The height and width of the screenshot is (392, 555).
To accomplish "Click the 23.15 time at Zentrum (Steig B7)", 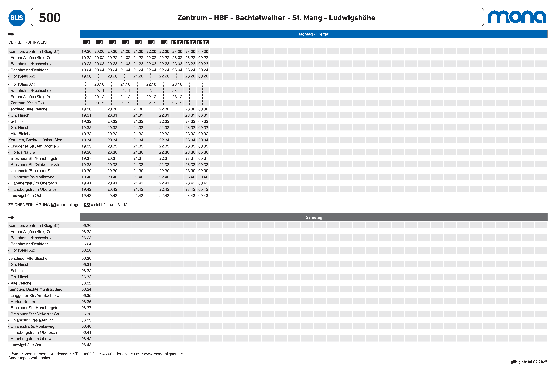I will click(177, 103).
